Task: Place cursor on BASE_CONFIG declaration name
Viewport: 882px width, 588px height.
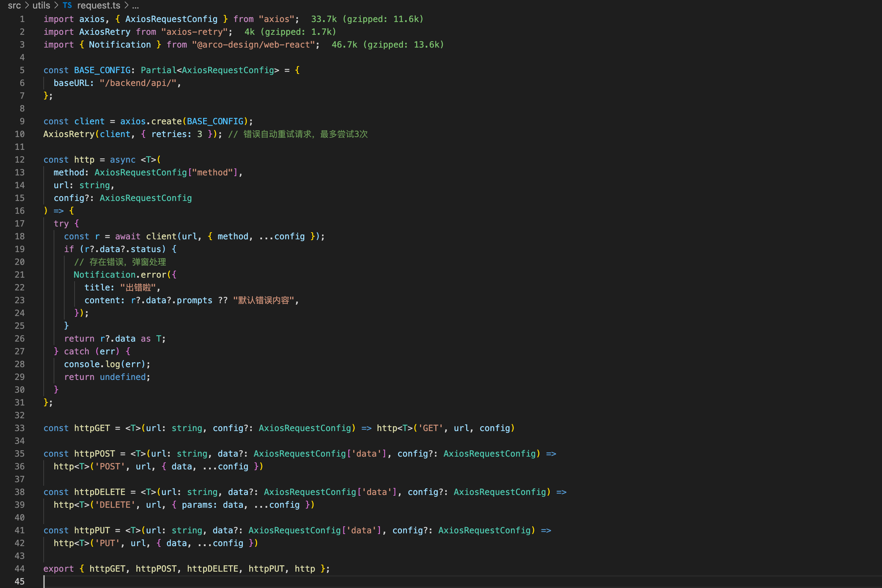Action: (x=102, y=70)
